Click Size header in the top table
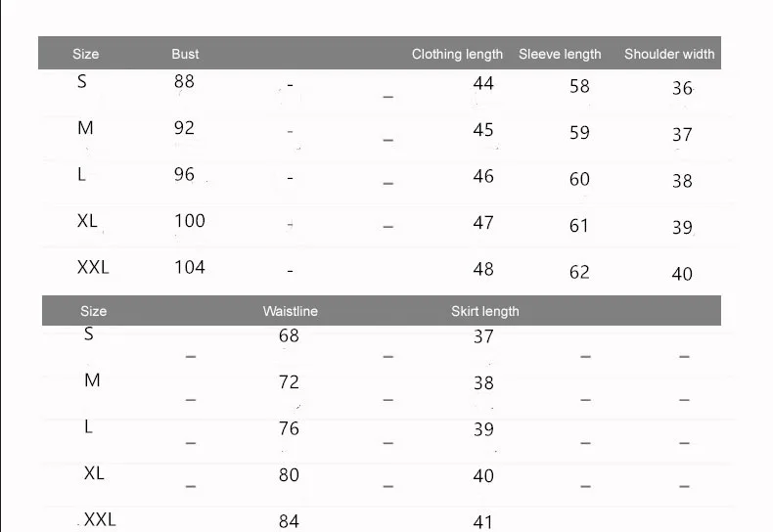 [86, 54]
